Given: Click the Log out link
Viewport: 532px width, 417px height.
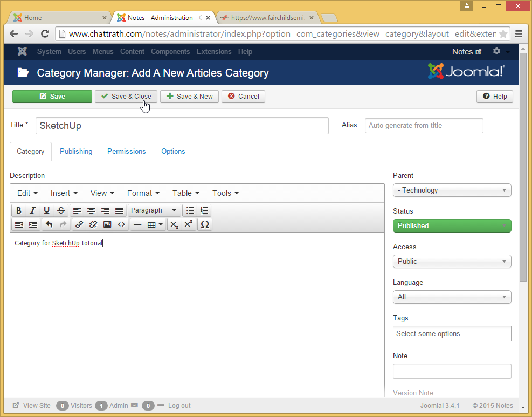Looking at the screenshot, I should [x=179, y=406].
